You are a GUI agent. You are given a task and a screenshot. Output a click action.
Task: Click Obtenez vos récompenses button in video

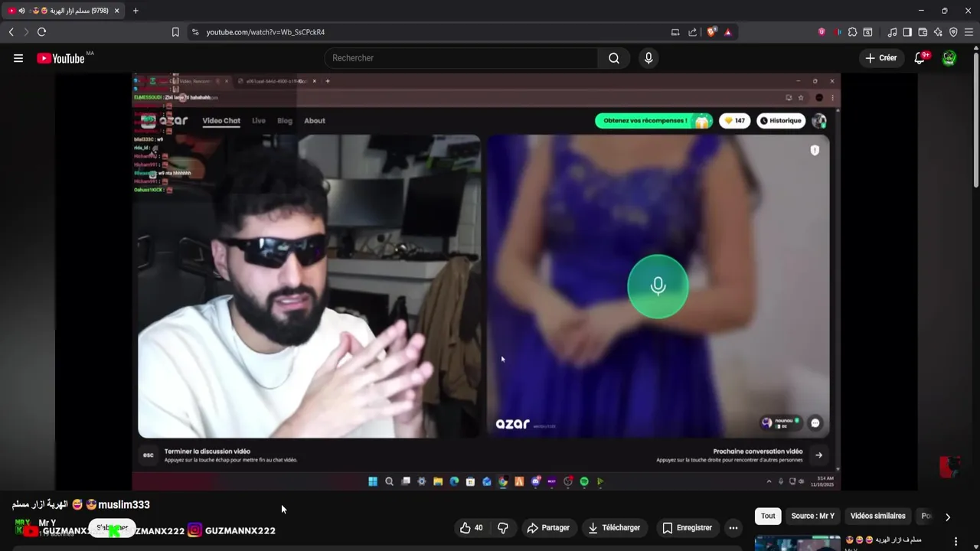(x=653, y=121)
